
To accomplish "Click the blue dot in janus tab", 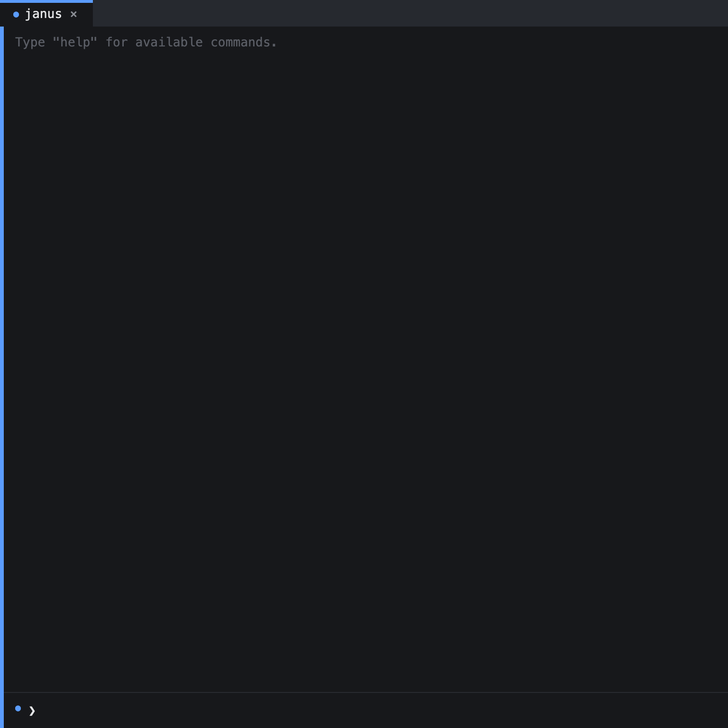I will 16,15.
